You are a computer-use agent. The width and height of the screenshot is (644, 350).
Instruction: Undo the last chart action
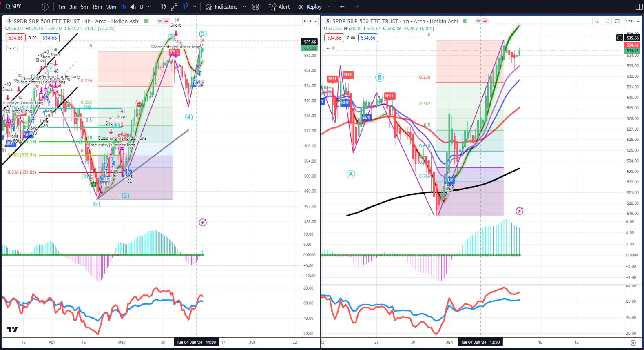coord(343,7)
